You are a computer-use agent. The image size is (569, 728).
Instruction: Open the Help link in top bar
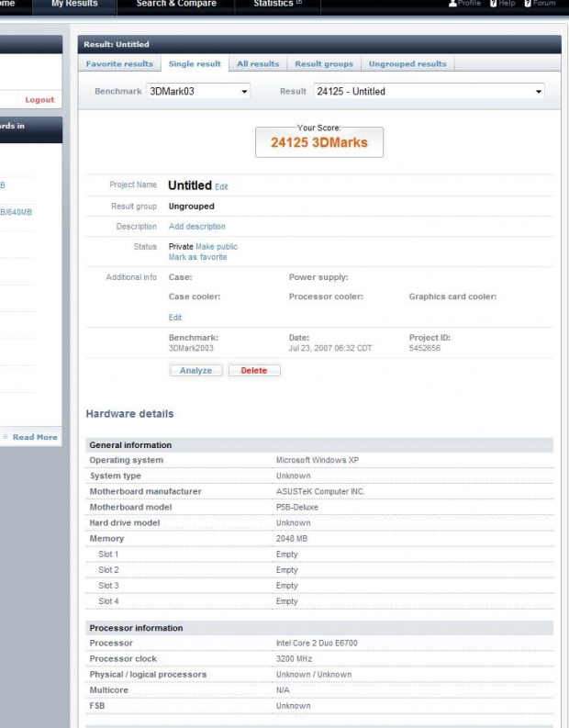click(x=502, y=4)
